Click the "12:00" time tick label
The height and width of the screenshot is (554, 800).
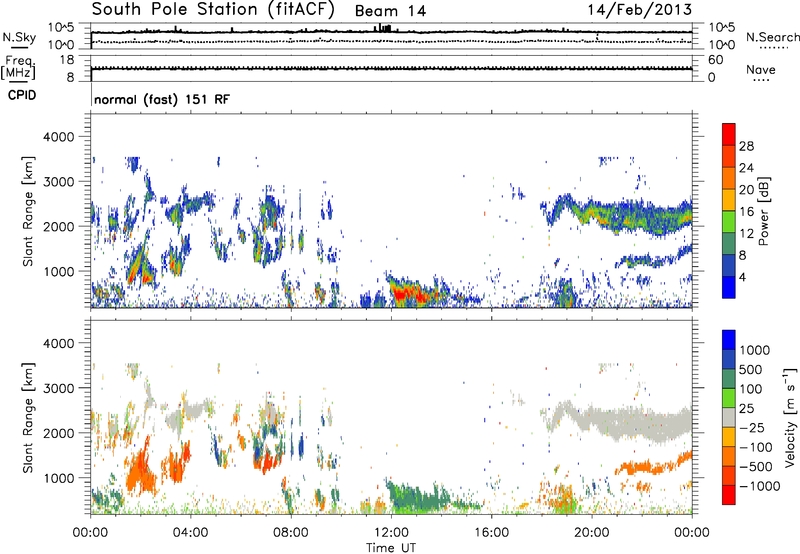pyautogui.click(x=391, y=533)
